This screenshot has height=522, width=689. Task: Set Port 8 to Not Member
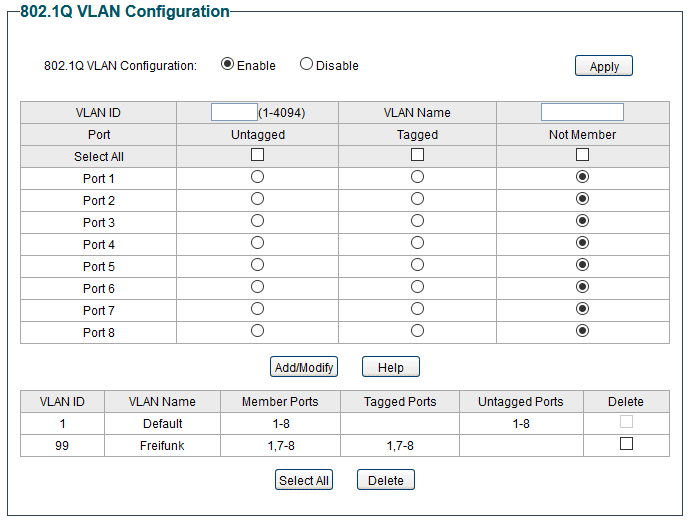pos(582,331)
